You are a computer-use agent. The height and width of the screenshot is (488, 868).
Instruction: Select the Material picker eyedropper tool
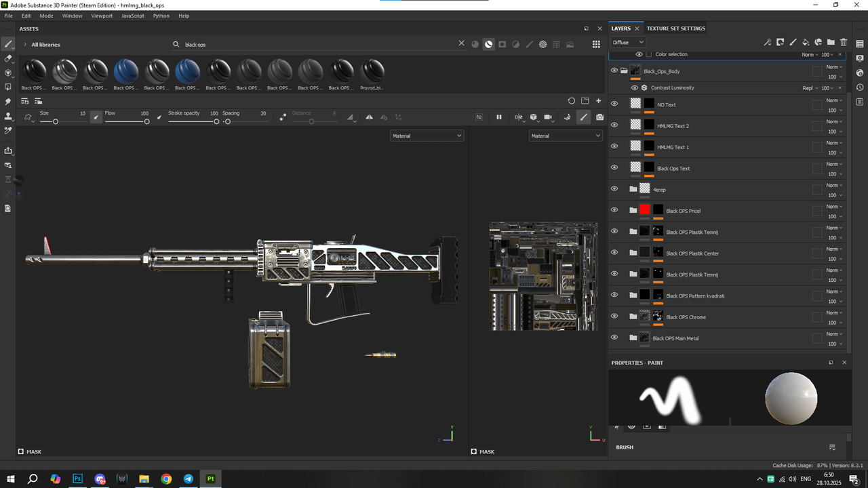pos(8,130)
